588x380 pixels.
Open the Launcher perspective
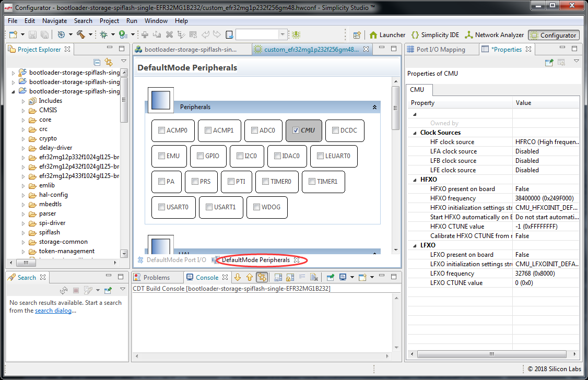tap(387, 35)
